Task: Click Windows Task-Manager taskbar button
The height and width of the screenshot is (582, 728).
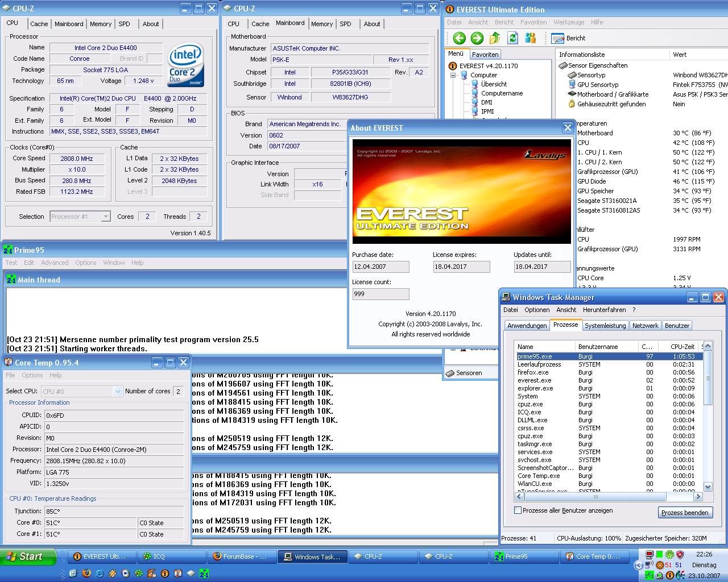Action: click(312, 556)
